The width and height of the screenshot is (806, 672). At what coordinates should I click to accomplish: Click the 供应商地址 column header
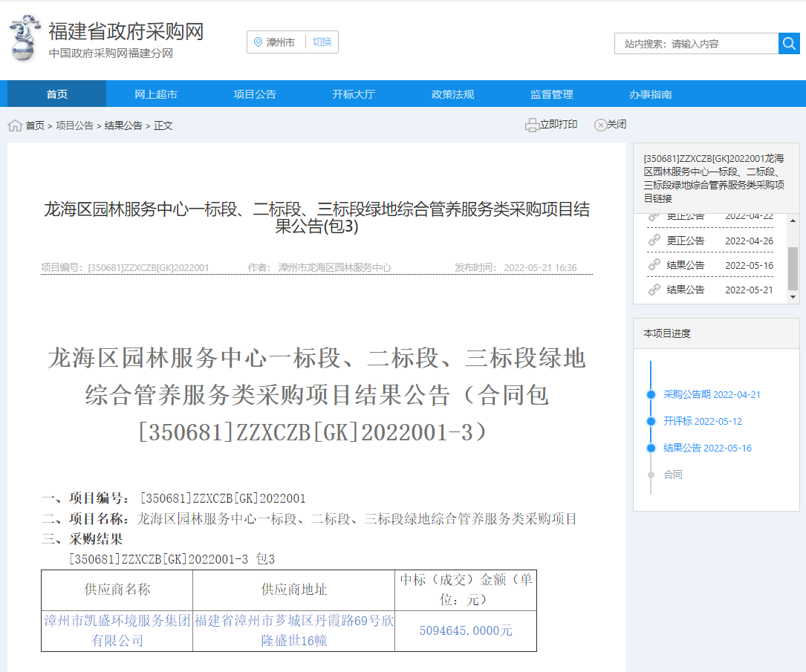(294, 590)
